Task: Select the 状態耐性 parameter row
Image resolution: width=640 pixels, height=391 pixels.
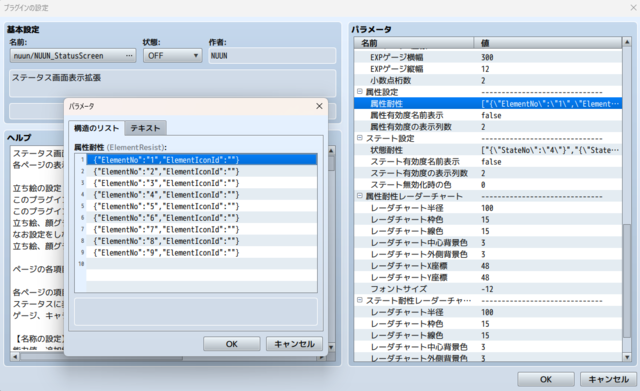Action: click(x=488, y=150)
